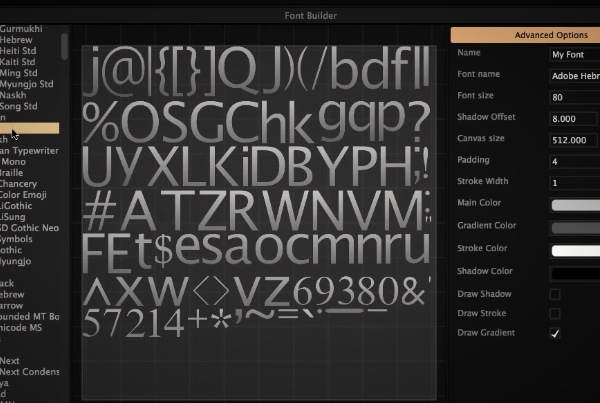Click the Stroke Width field showing 1
This screenshot has height=403, width=600.
(x=575, y=183)
